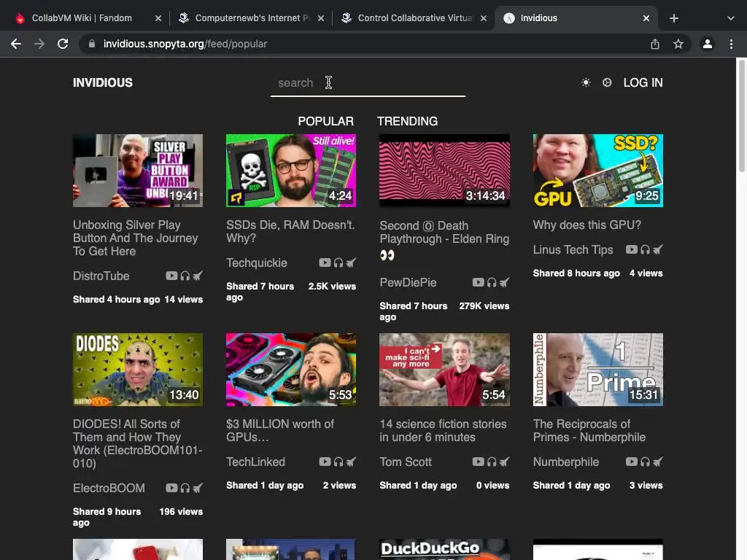Image resolution: width=747 pixels, height=560 pixels.
Task: Open 14 science fiction stories thumbnail
Action: click(444, 370)
